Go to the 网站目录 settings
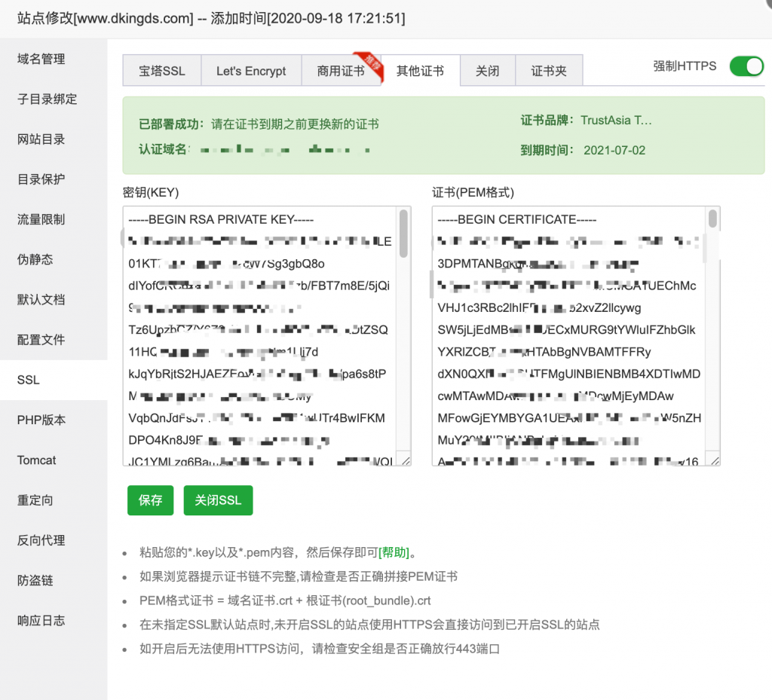The width and height of the screenshot is (772, 700). click(x=39, y=139)
